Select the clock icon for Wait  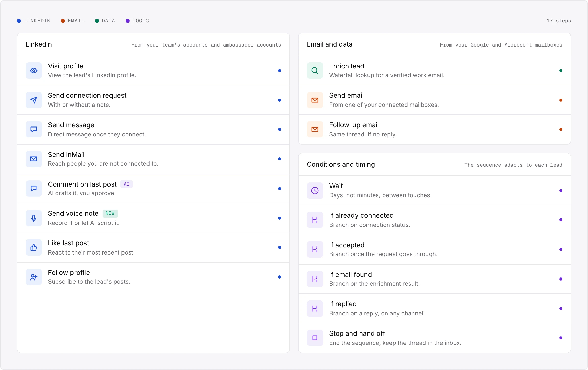click(315, 191)
